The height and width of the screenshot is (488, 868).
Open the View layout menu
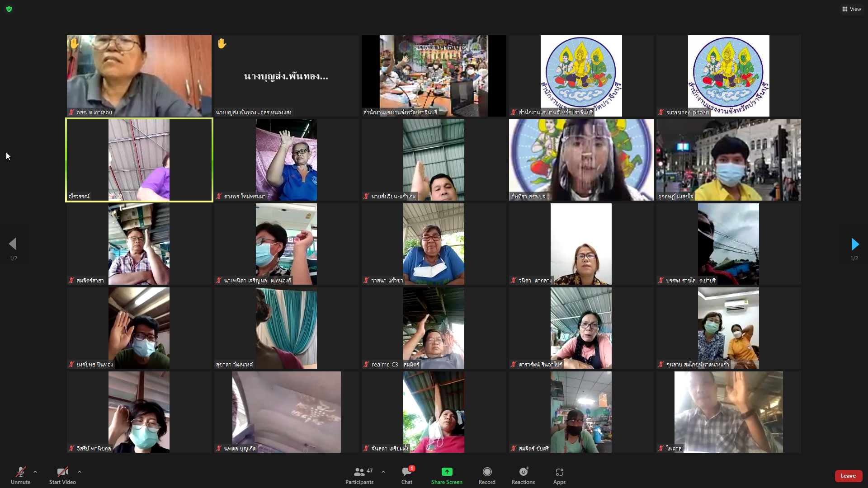point(851,9)
